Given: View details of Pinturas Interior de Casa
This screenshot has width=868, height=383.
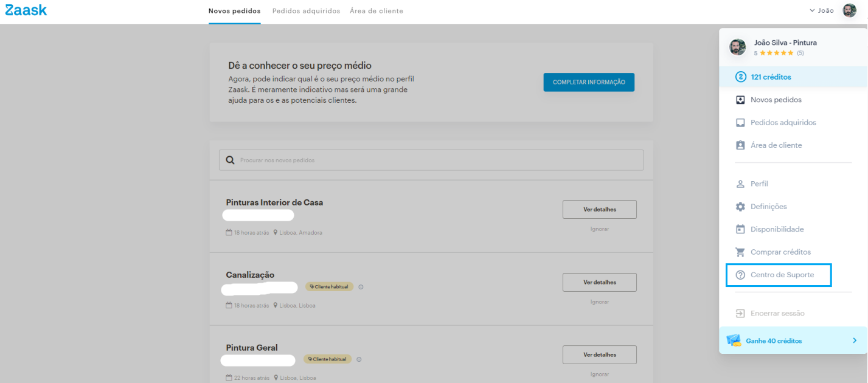Looking at the screenshot, I should pos(600,209).
